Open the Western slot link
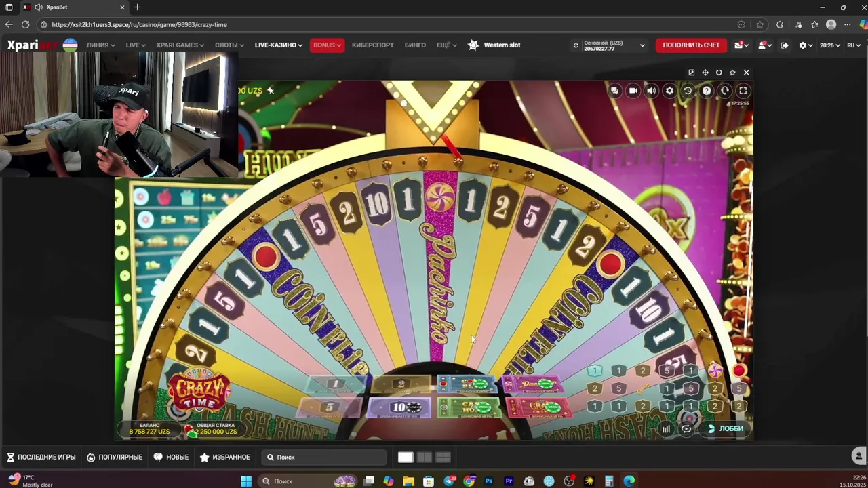The width and height of the screenshot is (868, 488). 494,45
